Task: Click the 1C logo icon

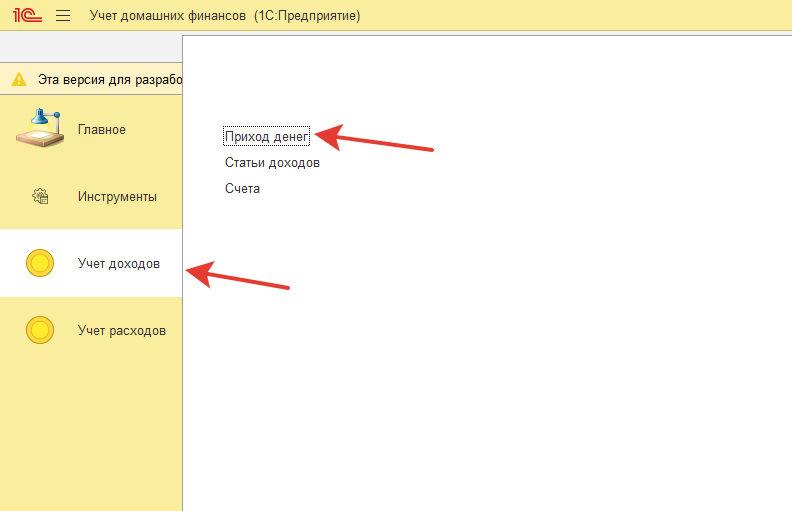Action: point(27,15)
